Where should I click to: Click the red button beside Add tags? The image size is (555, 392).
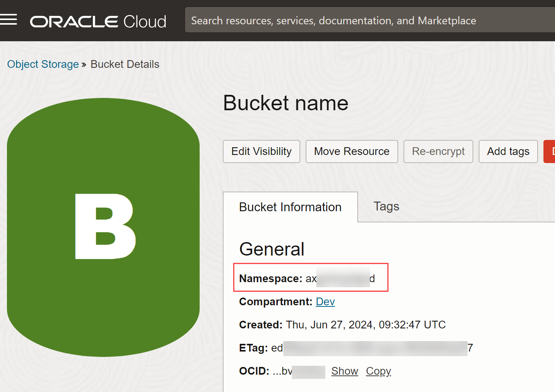550,151
